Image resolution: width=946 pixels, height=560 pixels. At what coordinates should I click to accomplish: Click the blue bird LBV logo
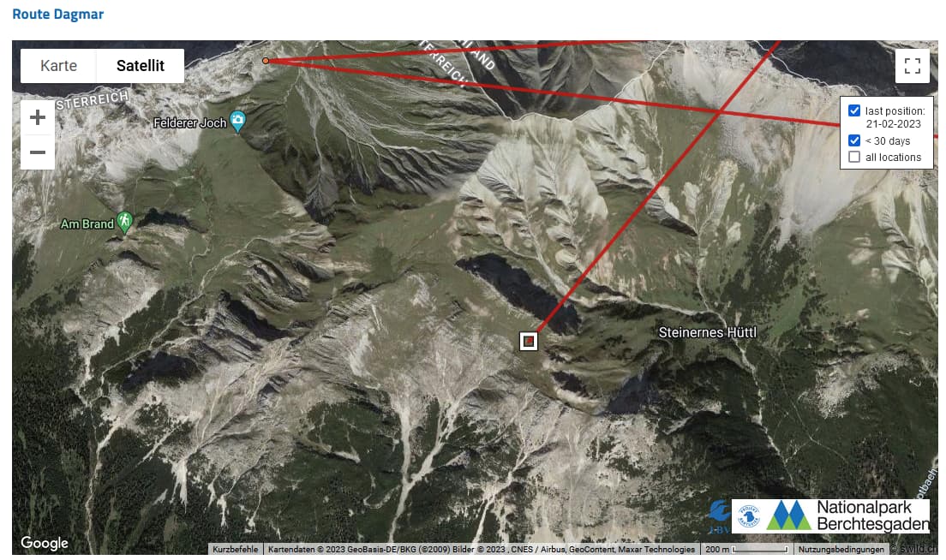coord(719,516)
